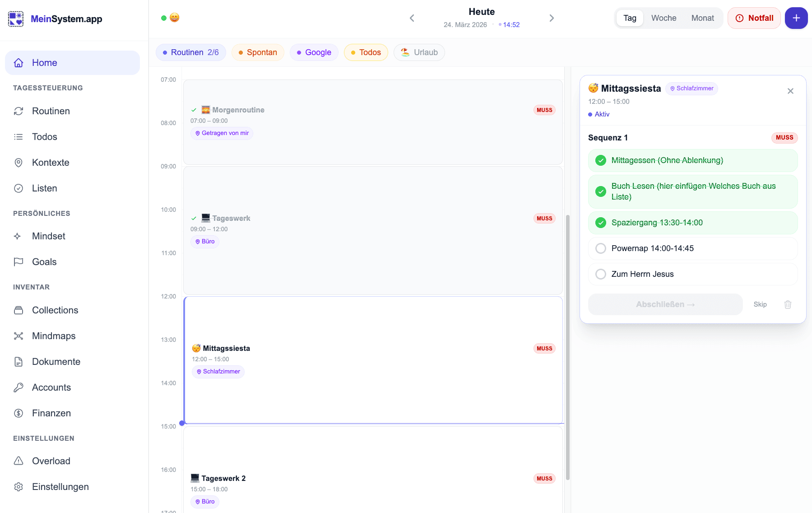The height and width of the screenshot is (513, 812).
Task: Select the Finanzen sidebar icon
Action: (19, 413)
